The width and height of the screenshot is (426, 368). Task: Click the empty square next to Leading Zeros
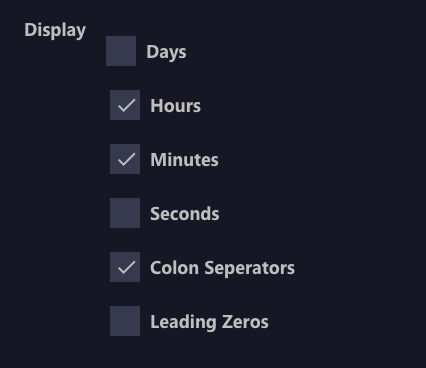(125, 321)
